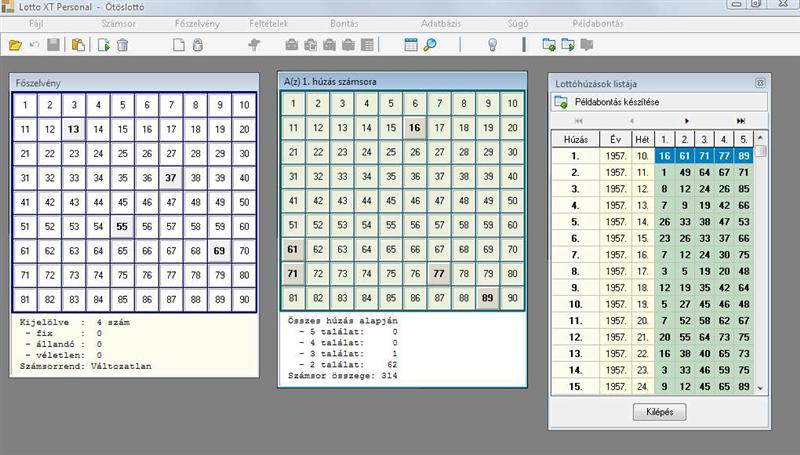The height and width of the screenshot is (455, 800).
Task: Click the magnifying glass search icon
Action: point(430,45)
